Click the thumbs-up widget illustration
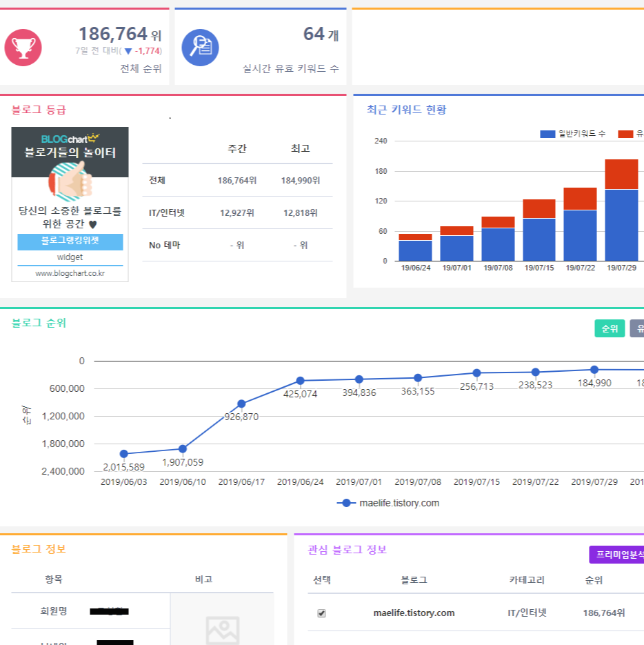644x645 pixels. point(70,181)
